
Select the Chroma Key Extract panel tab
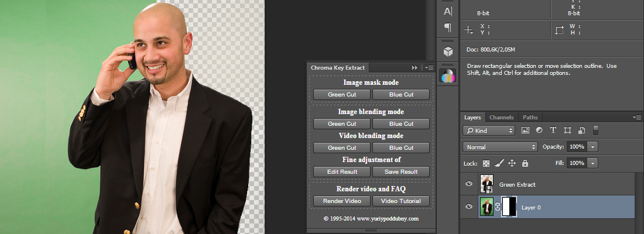coord(338,68)
